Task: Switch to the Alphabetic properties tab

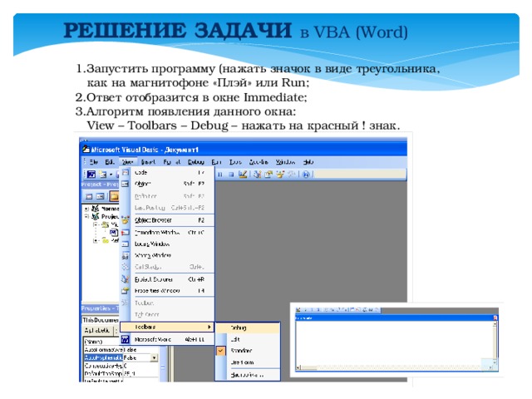Action: (97, 331)
